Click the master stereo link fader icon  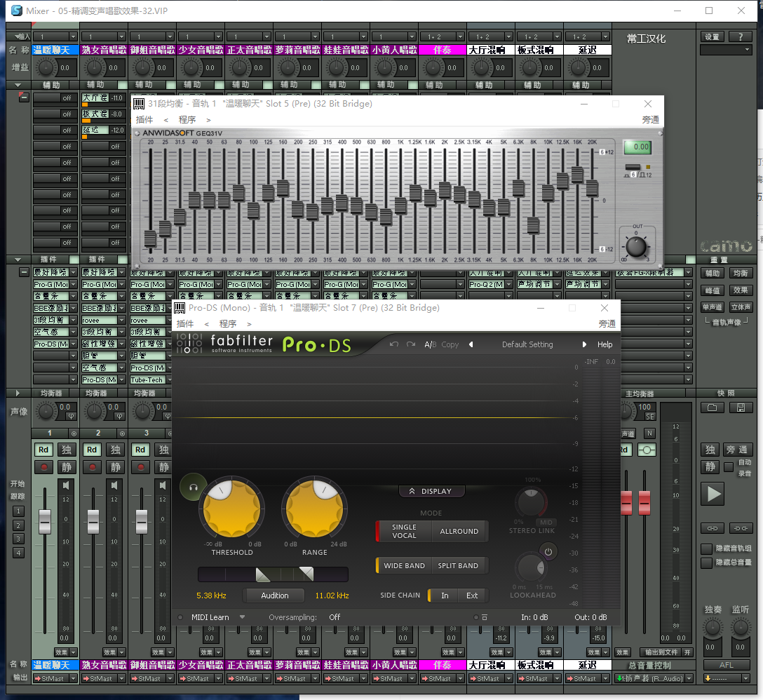[x=647, y=450]
